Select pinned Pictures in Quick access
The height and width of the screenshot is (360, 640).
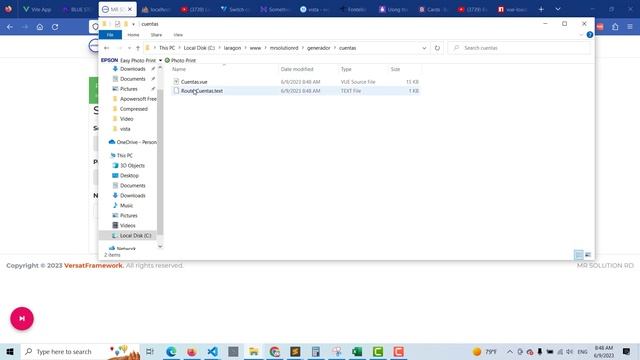point(129,89)
